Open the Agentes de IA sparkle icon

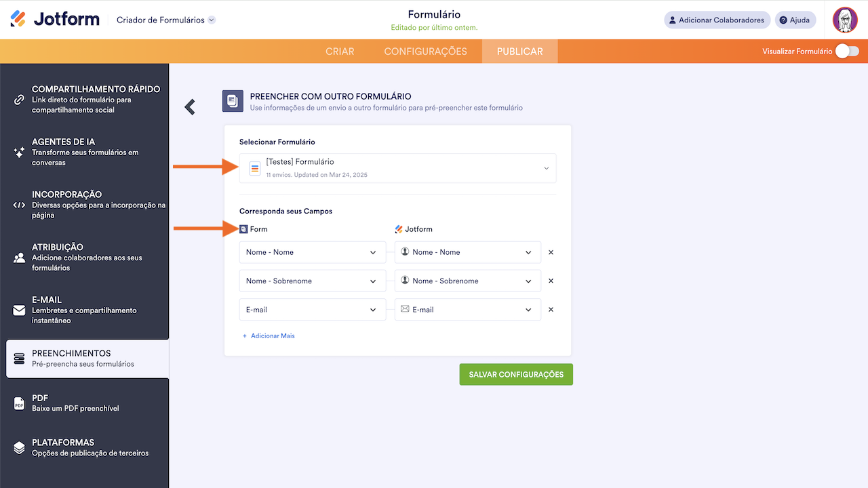19,152
